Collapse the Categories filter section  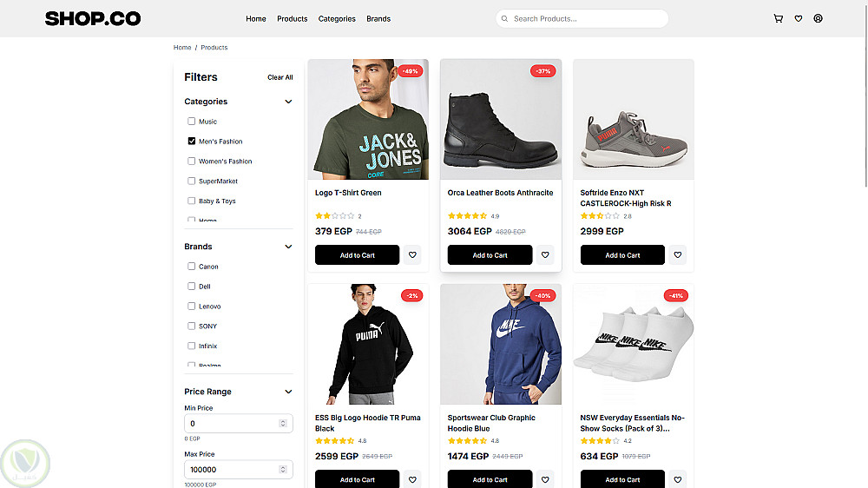(x=288, y=102)
